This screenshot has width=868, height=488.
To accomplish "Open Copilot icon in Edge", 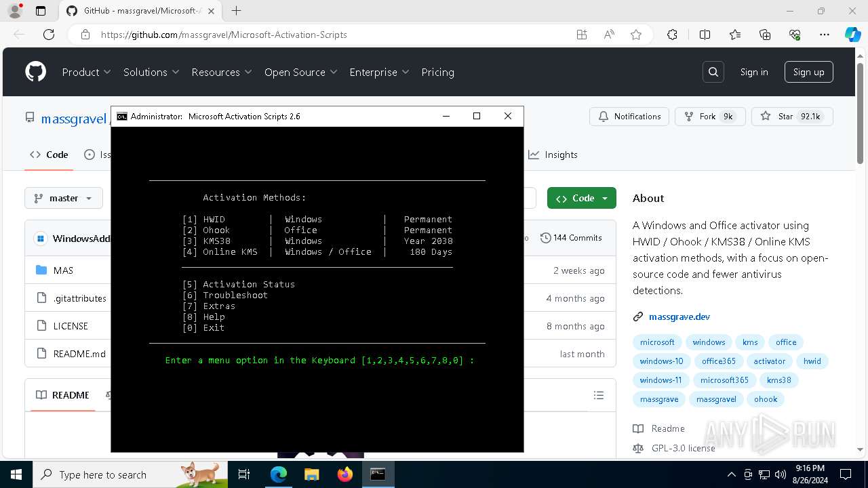I will pos(852,35).
